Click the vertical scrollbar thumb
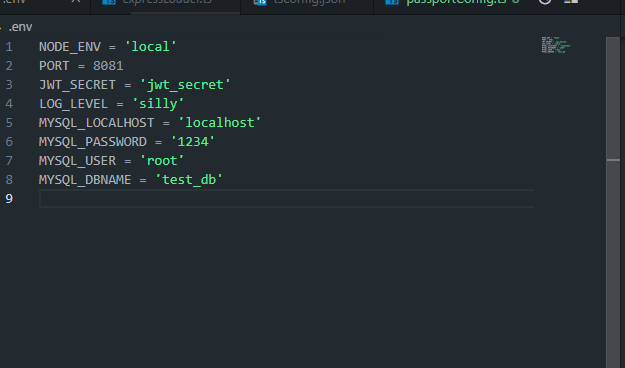Screen dimensions: 625x368 click(613, 99)
